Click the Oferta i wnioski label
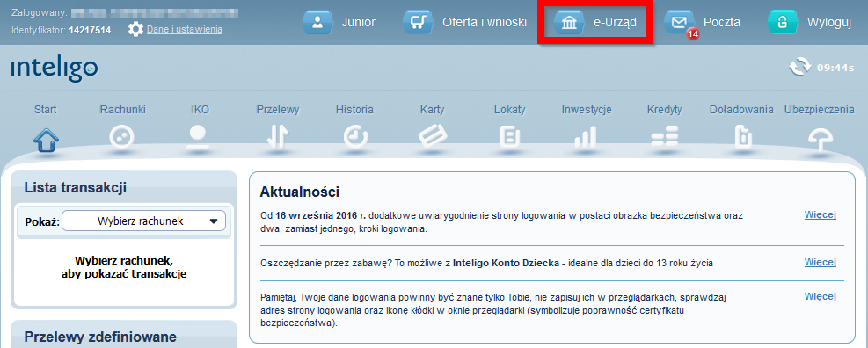 click(485, 23)
